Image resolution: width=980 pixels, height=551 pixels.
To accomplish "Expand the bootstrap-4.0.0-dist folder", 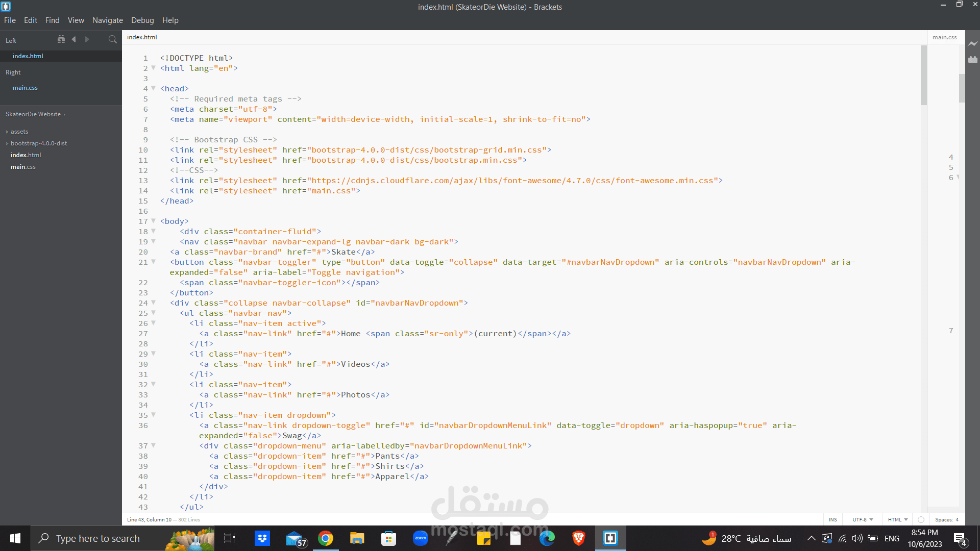I will 39,143.
